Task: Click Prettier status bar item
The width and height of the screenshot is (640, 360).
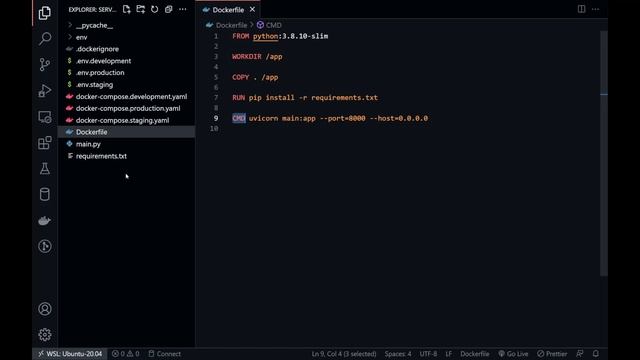Action: 552,354
